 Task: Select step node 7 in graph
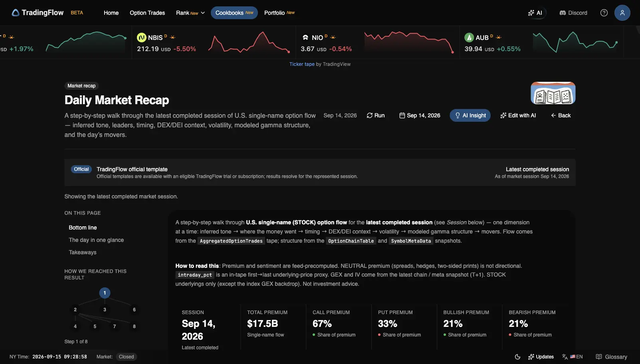point(115,326)
